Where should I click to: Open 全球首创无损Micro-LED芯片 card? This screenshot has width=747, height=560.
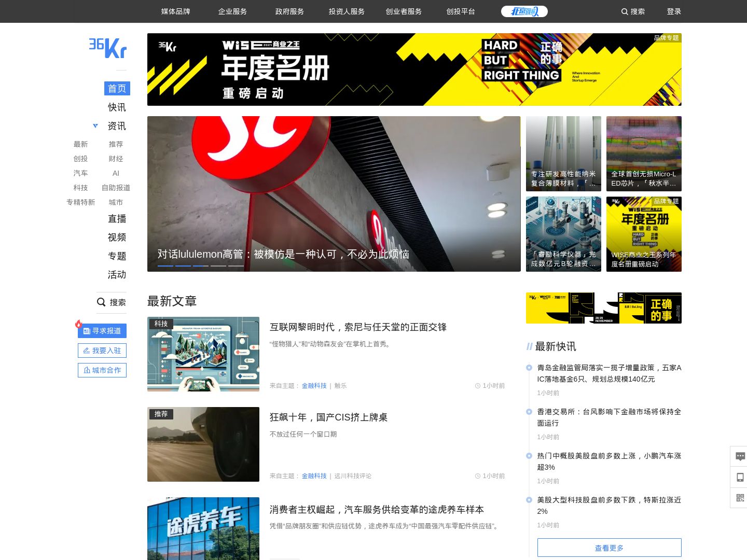tap(644, 153)
